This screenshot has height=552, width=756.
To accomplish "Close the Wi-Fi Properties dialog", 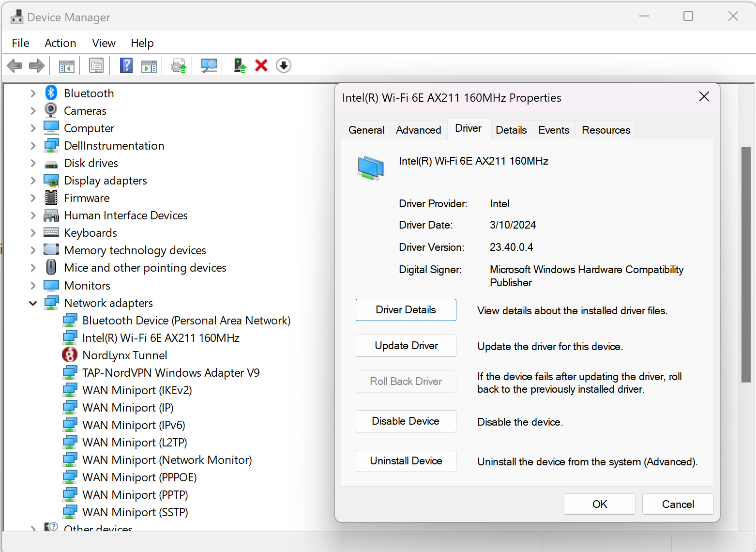I will 704,97.
